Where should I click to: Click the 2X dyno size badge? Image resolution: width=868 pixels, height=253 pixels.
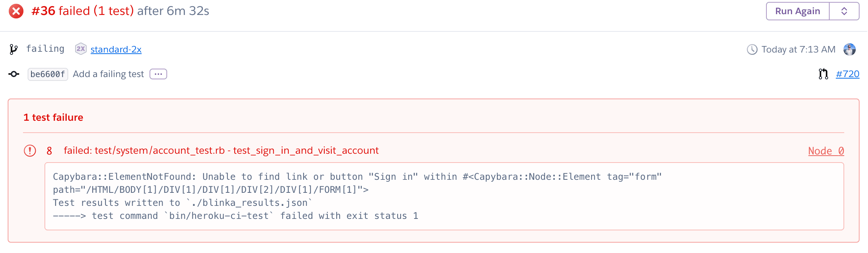pyautogui.click(x=80, y=49)
